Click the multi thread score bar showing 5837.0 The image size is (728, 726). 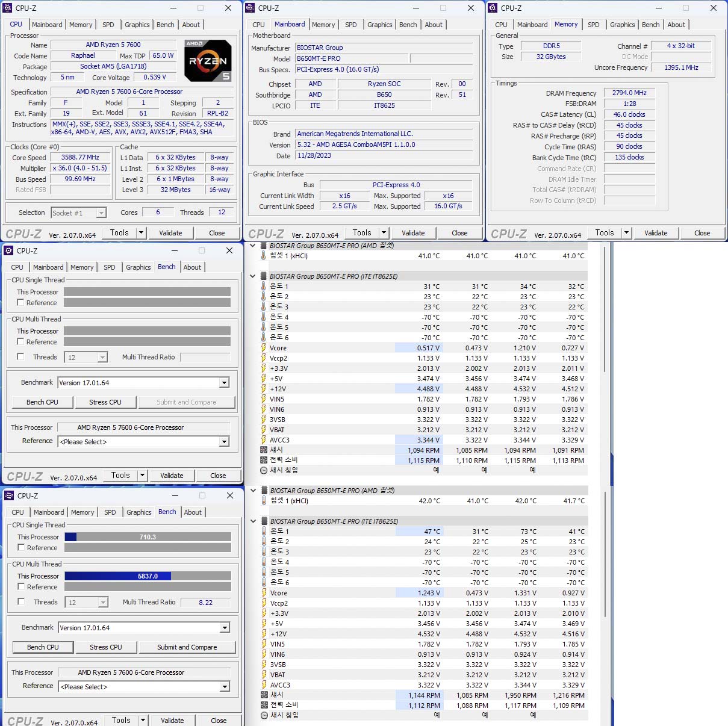(x=148, y=576)
